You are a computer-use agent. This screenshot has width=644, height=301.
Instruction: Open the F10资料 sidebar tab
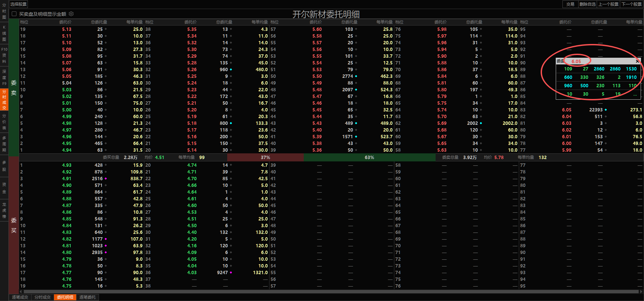(4, 55)
